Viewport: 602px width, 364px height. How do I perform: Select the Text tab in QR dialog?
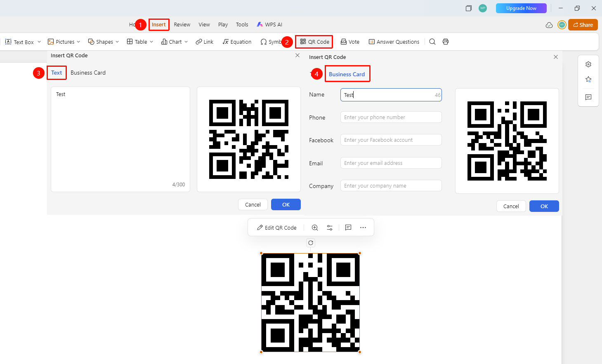tap(57, 73)
